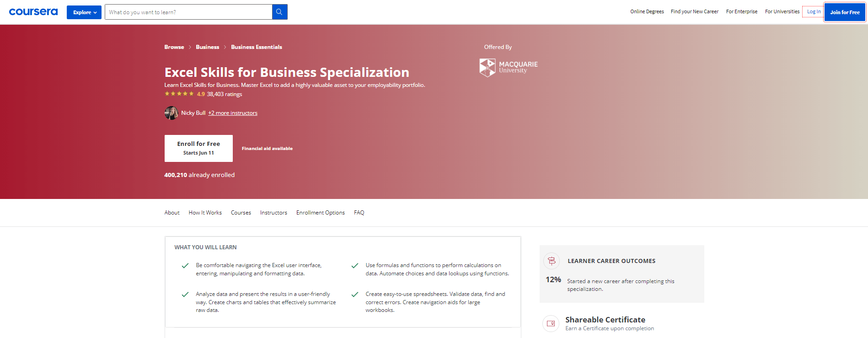
Task: Click the search magnifying glass icon
Action: [x=279, y=11]
